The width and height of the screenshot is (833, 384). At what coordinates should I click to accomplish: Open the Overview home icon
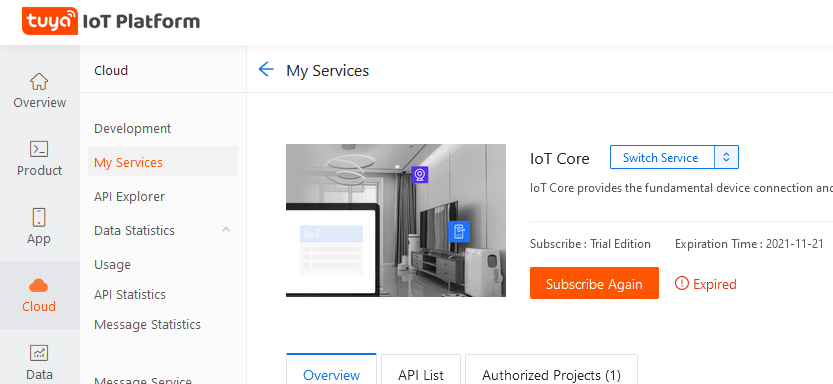39,82
